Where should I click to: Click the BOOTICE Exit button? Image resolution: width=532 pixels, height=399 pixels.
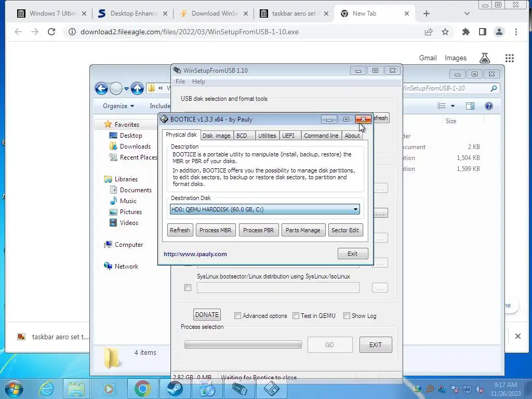click(x=353, y=254)
